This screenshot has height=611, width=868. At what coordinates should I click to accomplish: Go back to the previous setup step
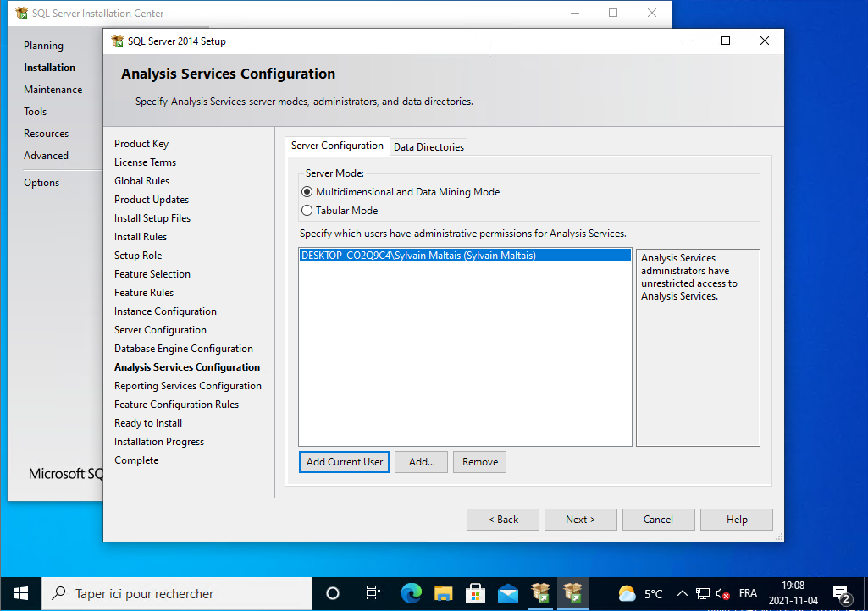coord(503,520)
